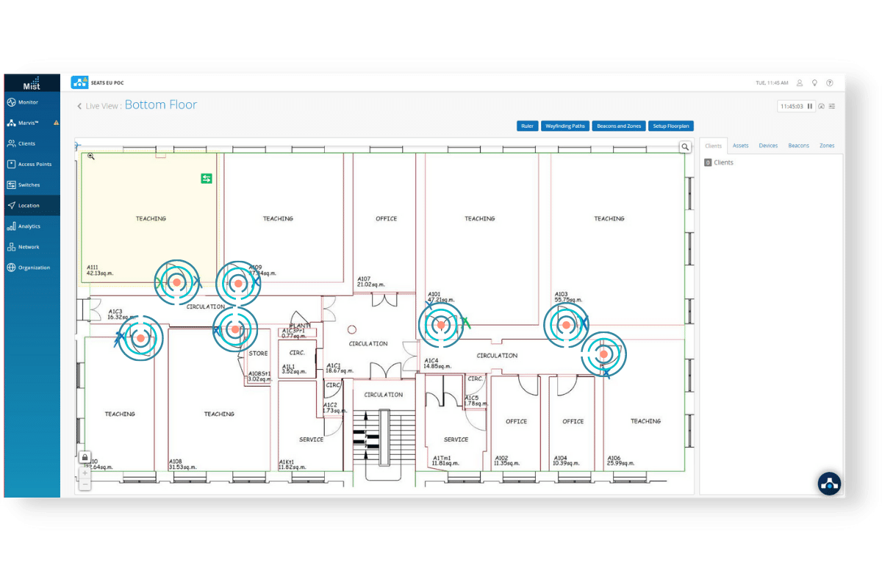Viewport: 882px width, 588px height.
Task: Select access point marker near A109 label
Action: point(238,283)
